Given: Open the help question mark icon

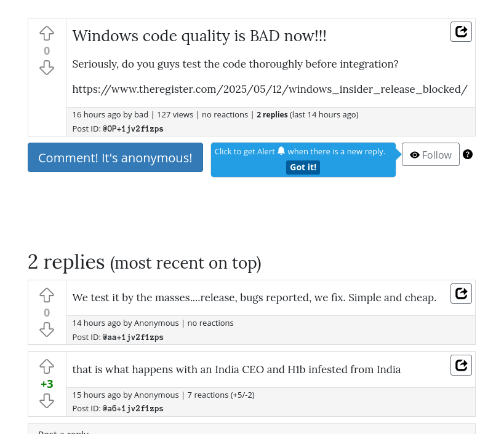Looking at the screenshot, I should [467, 154].
